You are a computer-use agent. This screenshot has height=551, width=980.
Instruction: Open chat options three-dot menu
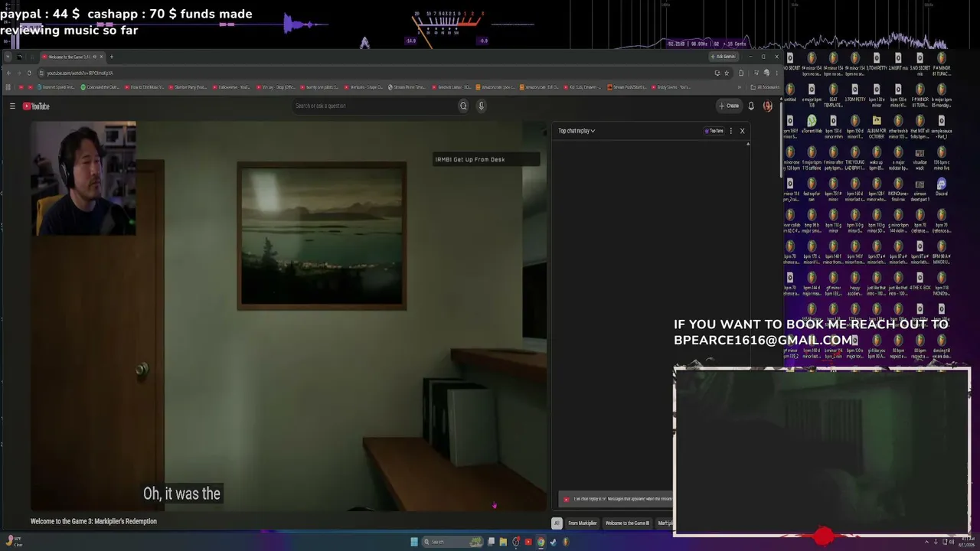[x=731, y=131]
